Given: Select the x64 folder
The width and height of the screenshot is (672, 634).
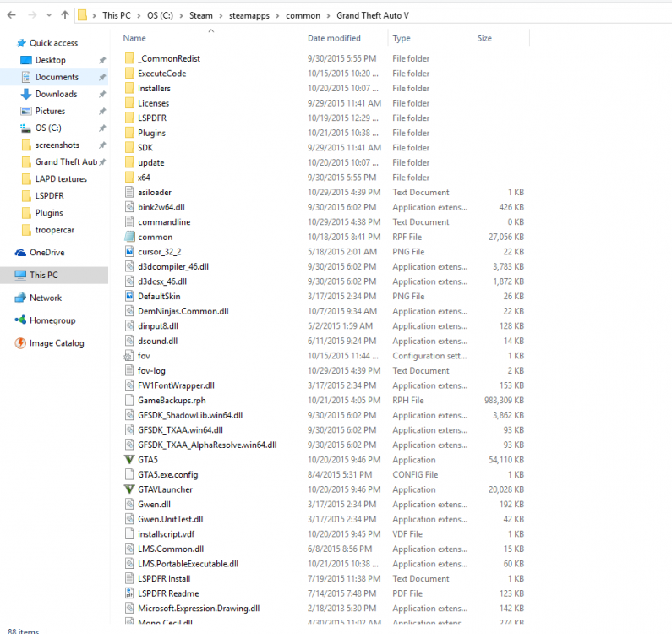Looking at the screenshot, I should coord(144,178).
